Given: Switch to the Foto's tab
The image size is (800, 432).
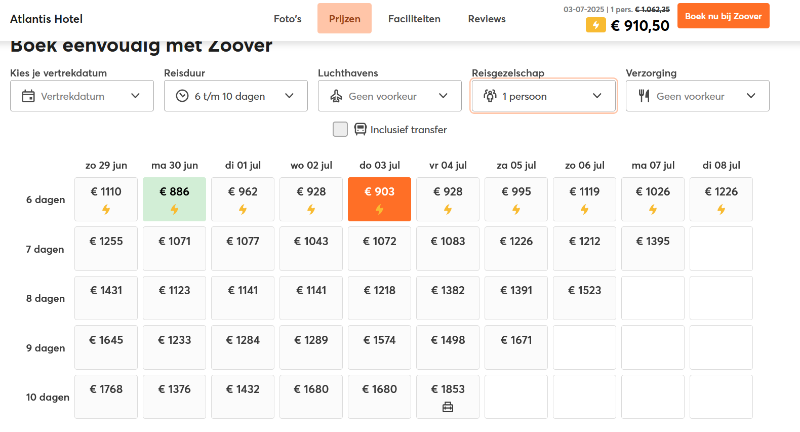Looking at the screenshot, I should pos(287,19).
